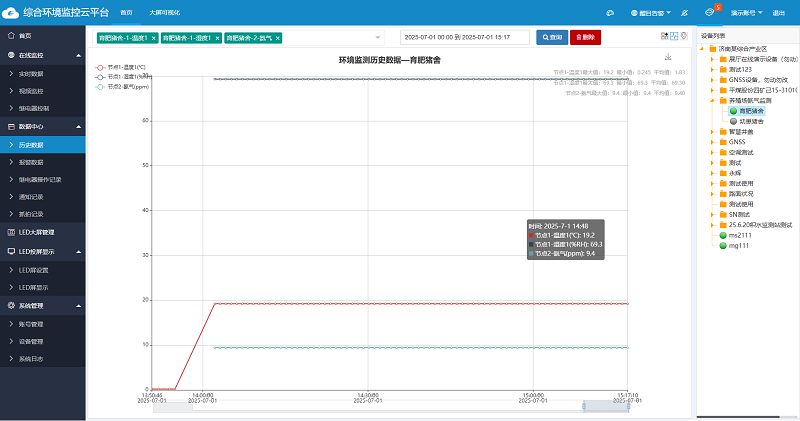Image resolution: width=800 pixels, height=421 pixels.
Task: Click the blue 查询 search button
Action: point(550,37)
